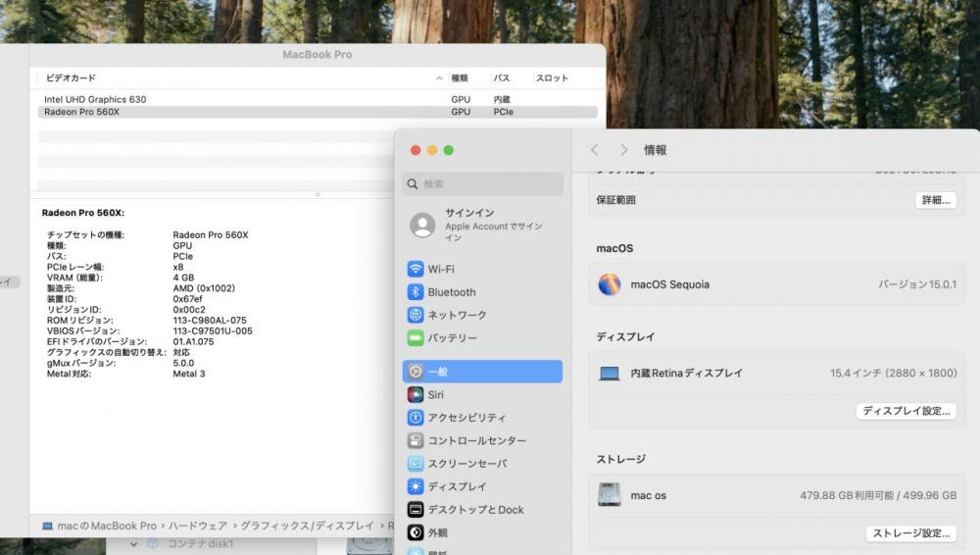
Task: Select コントロールセンター in settings sidebar
Action: 482,440
